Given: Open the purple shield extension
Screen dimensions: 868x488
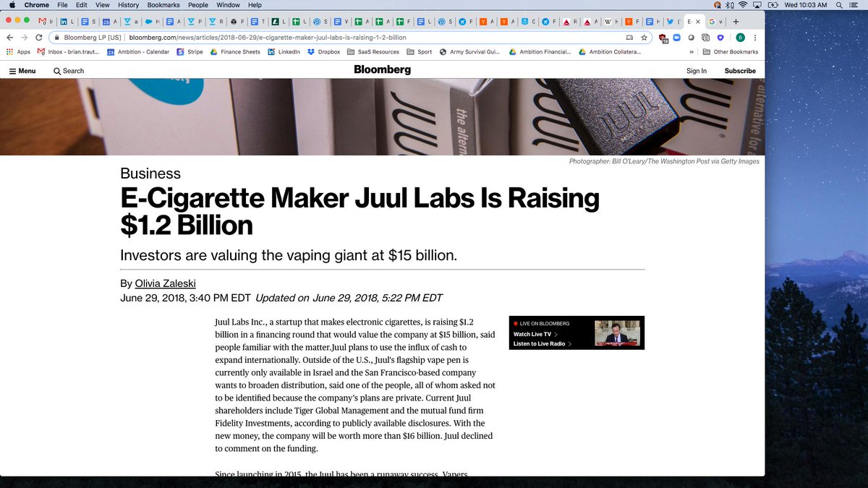Looking at the screenshot, I should tap(720, 38).
